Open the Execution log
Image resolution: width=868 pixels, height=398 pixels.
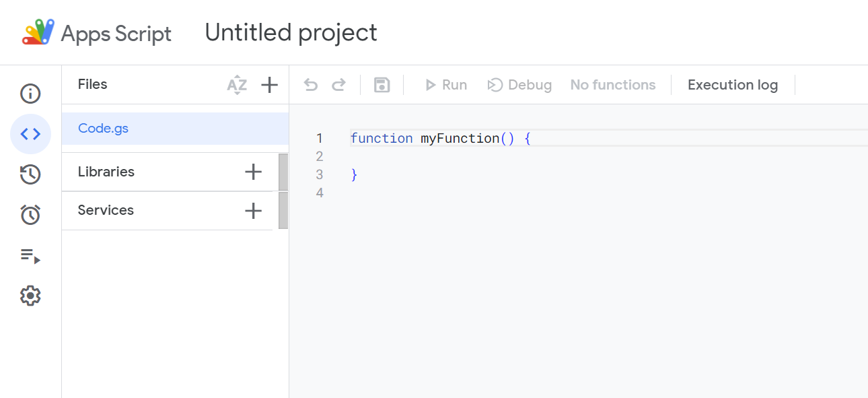(732, 84)
